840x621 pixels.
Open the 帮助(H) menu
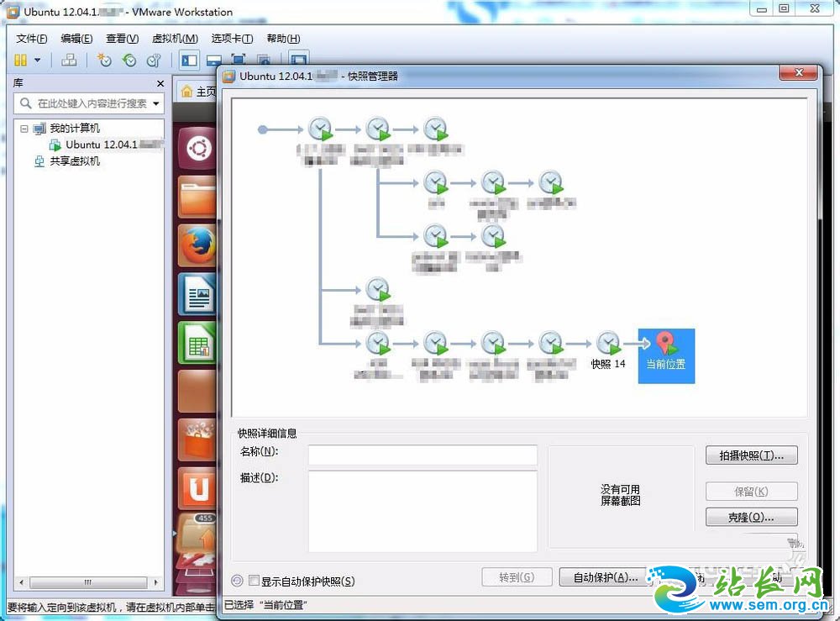pyautogui.click(x=283, y=39)
